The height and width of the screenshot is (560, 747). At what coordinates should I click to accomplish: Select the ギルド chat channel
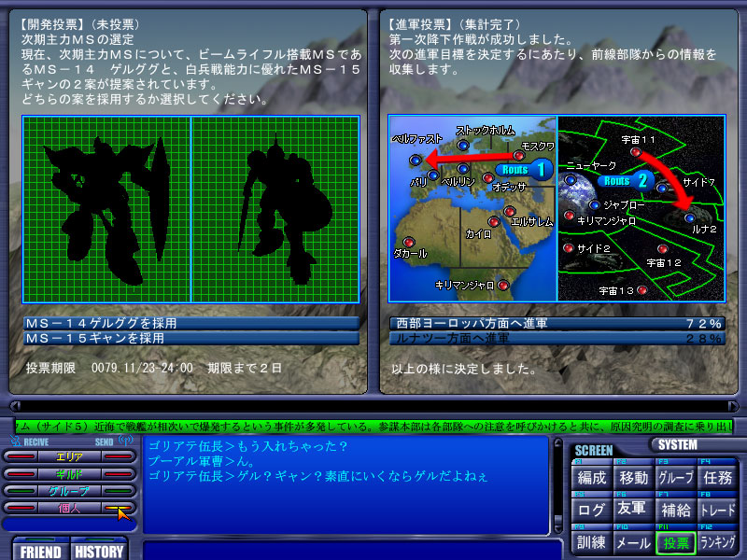(69, 474)
